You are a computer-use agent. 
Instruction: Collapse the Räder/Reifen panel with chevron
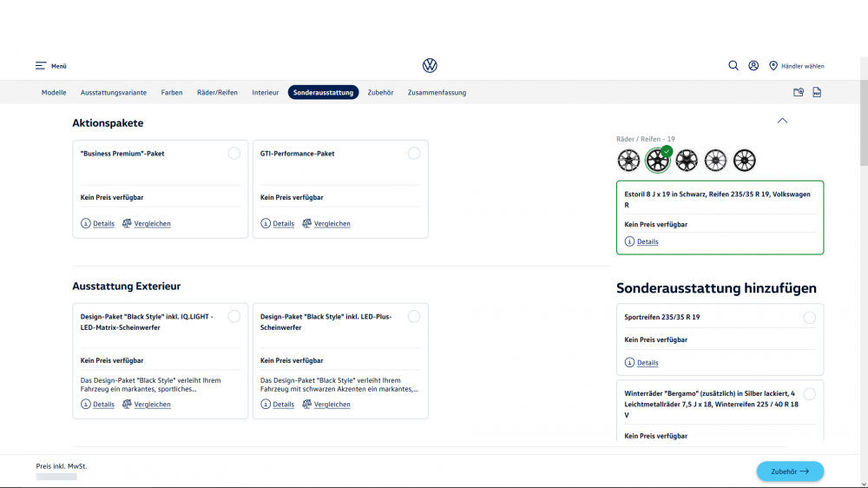pos(782,120)
